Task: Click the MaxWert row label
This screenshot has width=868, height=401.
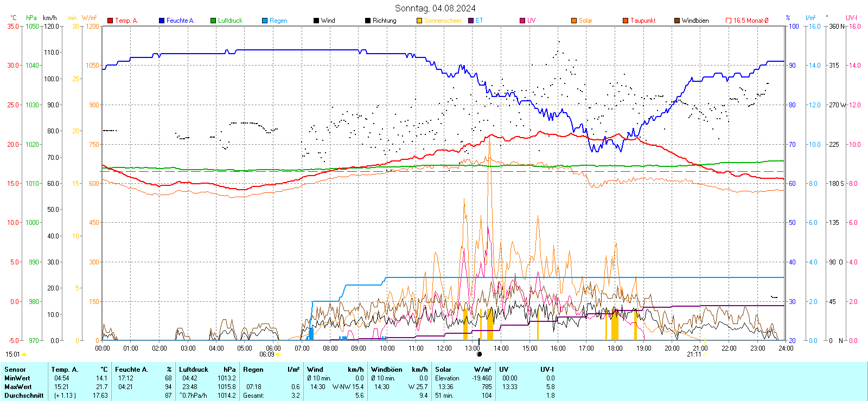Action: point(18,387)
